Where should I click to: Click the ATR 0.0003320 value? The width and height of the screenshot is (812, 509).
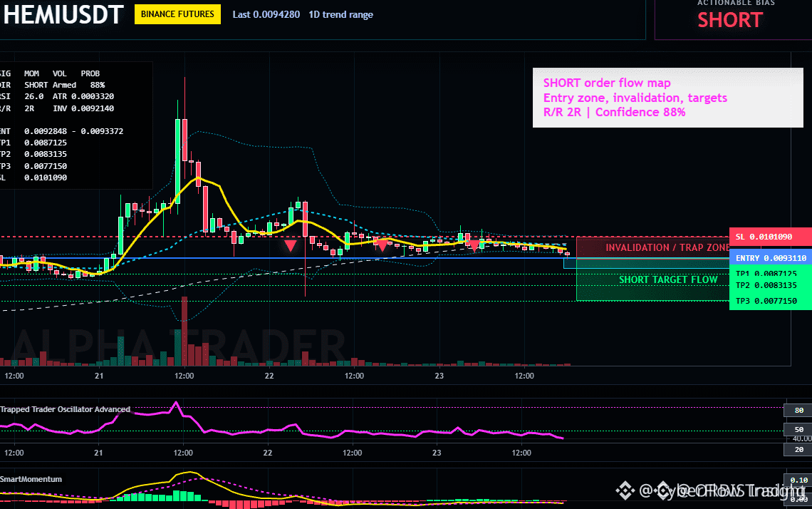tap(83, 96)
